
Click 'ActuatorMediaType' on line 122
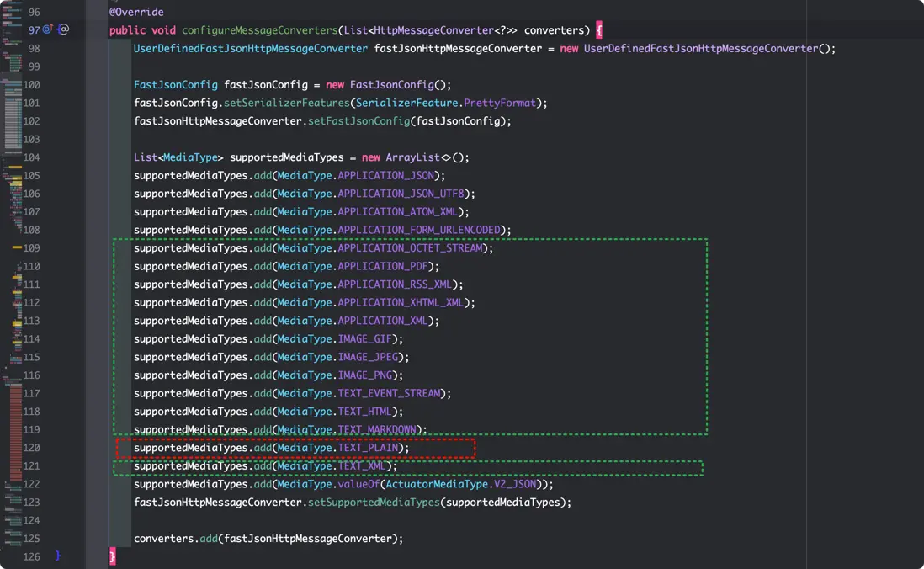(x=437, y=484)
